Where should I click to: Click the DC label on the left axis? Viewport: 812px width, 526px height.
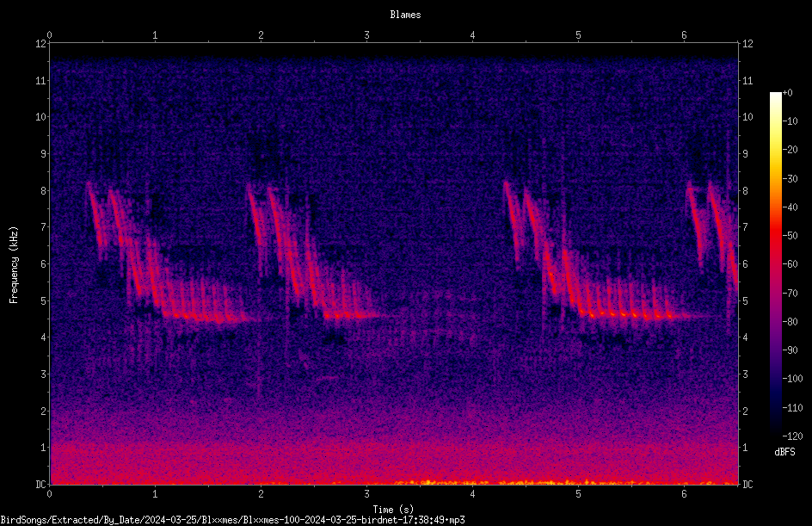pos(41,484)
